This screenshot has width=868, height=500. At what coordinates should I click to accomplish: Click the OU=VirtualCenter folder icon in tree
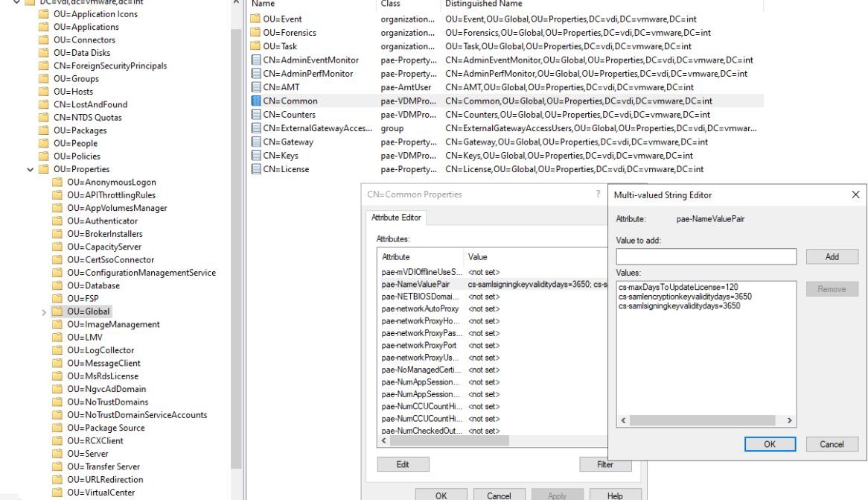(x=58, y=493)
